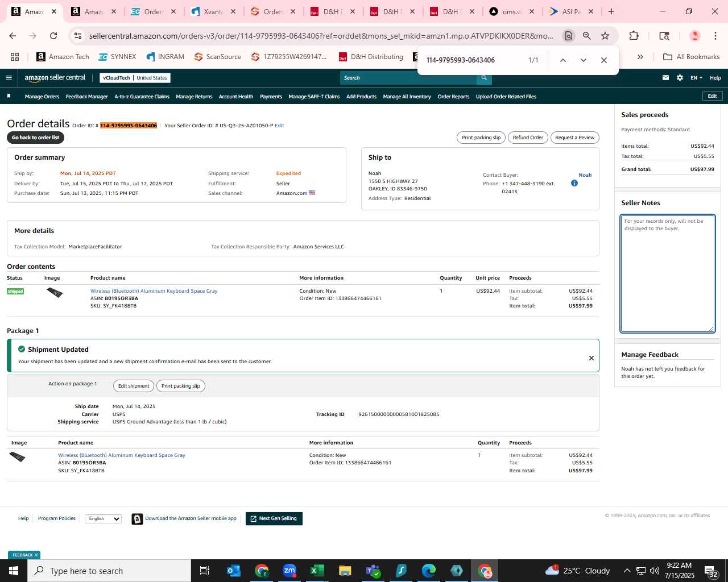
Task: Click the keyboard product thumbnail in Order contents
Action: [55, 293]
